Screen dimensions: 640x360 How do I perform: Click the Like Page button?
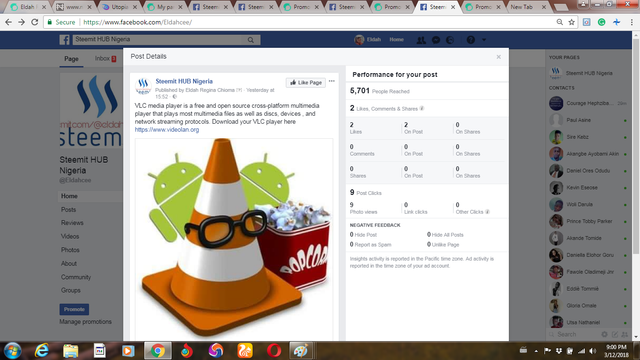point(305,82)
